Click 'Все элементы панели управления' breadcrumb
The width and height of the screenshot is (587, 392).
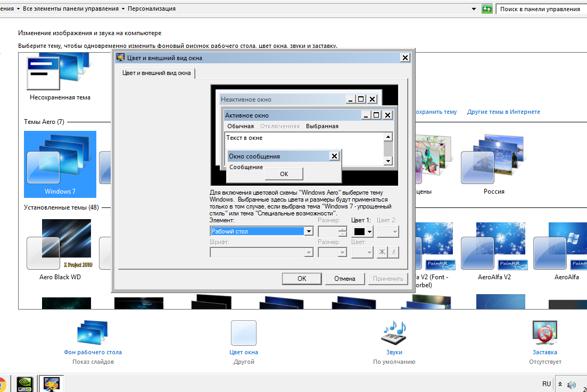point(71,9)
